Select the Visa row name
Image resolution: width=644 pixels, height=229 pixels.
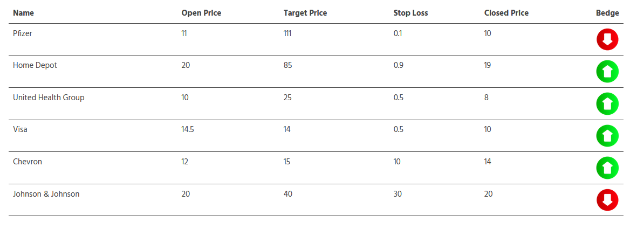(x=20, y=129)
